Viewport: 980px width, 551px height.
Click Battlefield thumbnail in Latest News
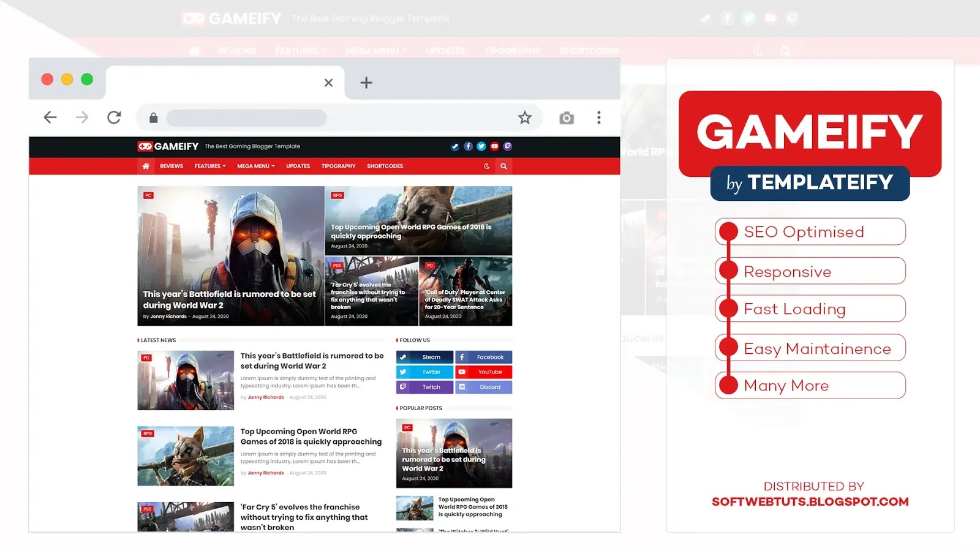pyautogui.click(x=186, y=380)
